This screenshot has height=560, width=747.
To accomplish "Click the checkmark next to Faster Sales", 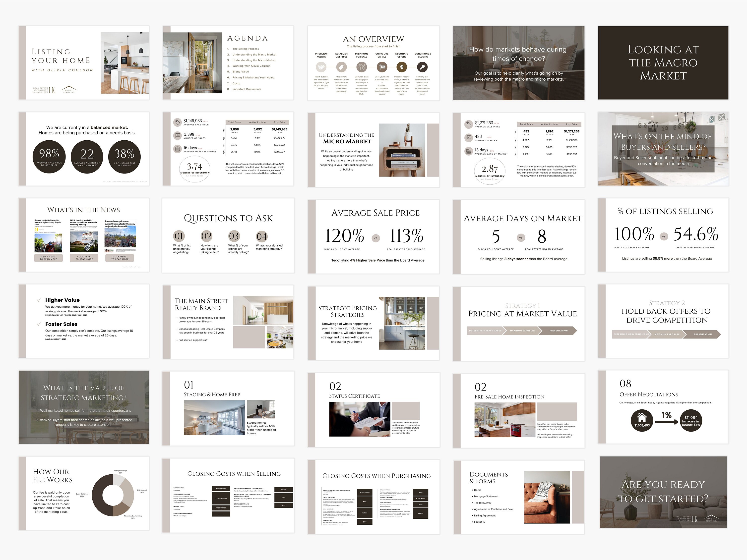I will click(x=39, y=324).
